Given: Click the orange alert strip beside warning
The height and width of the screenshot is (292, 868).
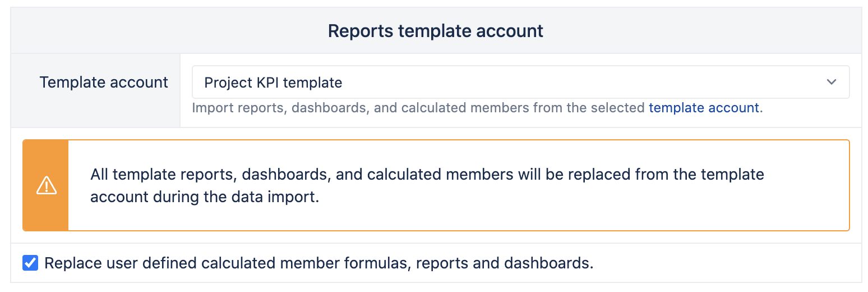Looking at the screenshot, I should pos(46,185).
